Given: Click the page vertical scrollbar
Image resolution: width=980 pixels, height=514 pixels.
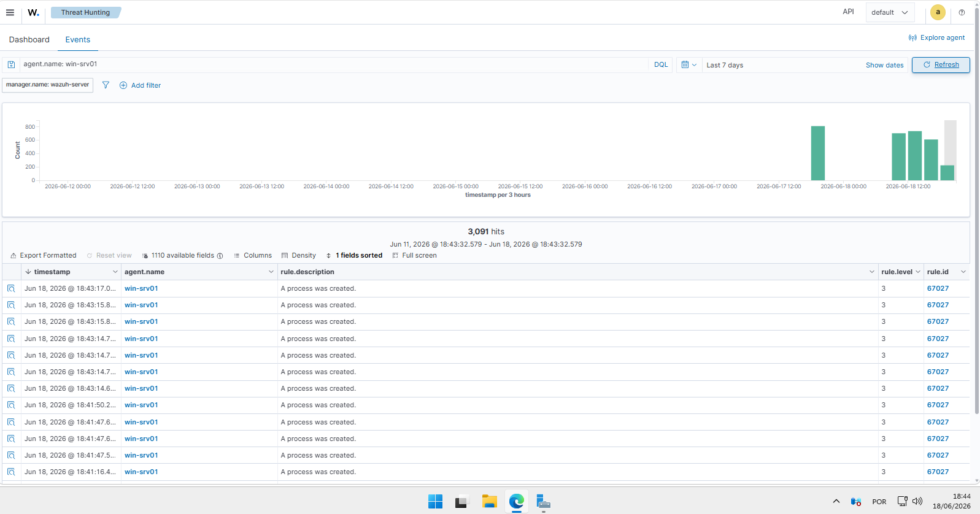Looking at the screenshot, I should pyautogui.click(x=977, y=212).
